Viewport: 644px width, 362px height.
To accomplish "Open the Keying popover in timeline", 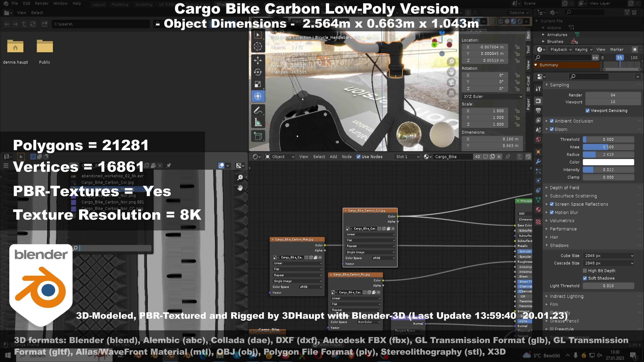I will [583, 49].
